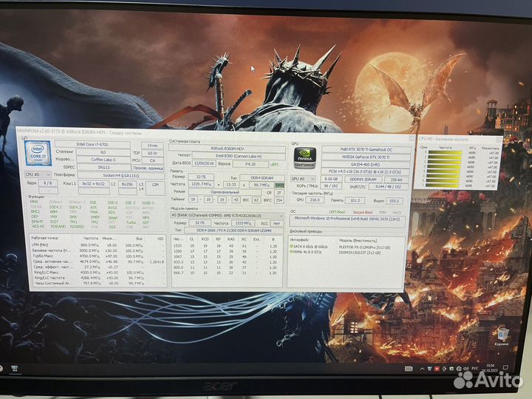
Task: Select the 666.7 memory timing row
Action: [x=227, y=273]
